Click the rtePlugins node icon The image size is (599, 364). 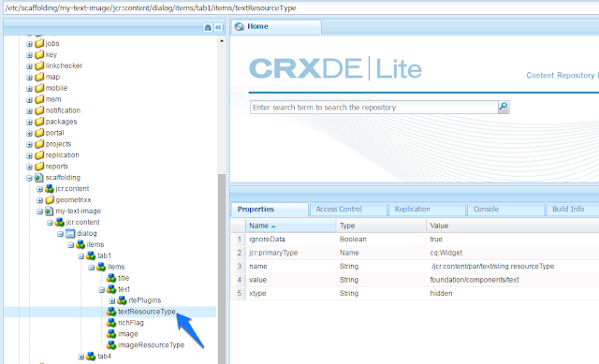[x=122, y=300]
